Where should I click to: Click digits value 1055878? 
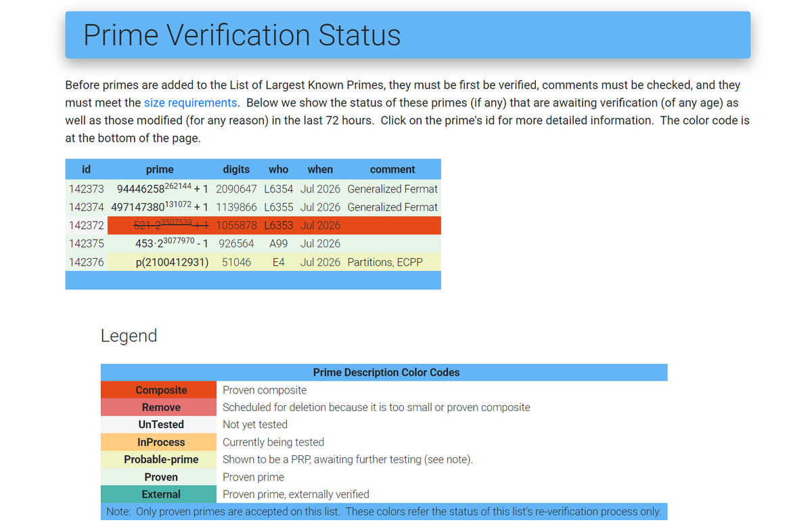(x=236, y=226)
